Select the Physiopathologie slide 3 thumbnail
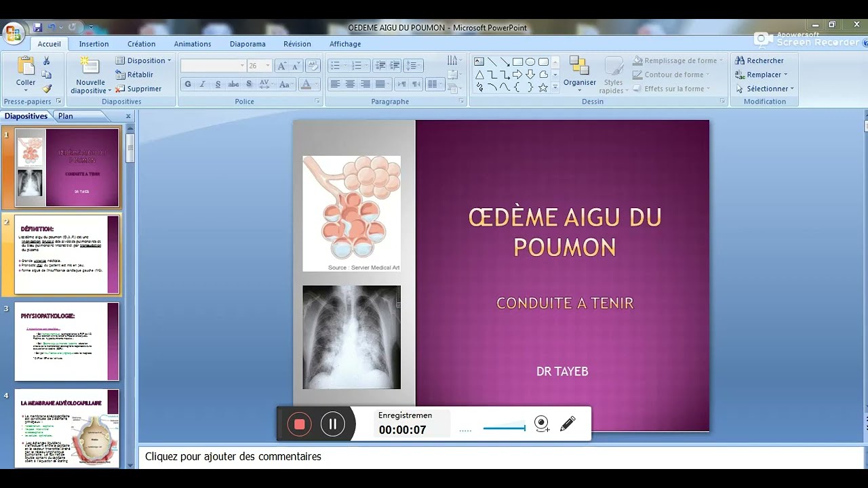The height and width of the screenshot is (488, 868). [x=67, y=342]
